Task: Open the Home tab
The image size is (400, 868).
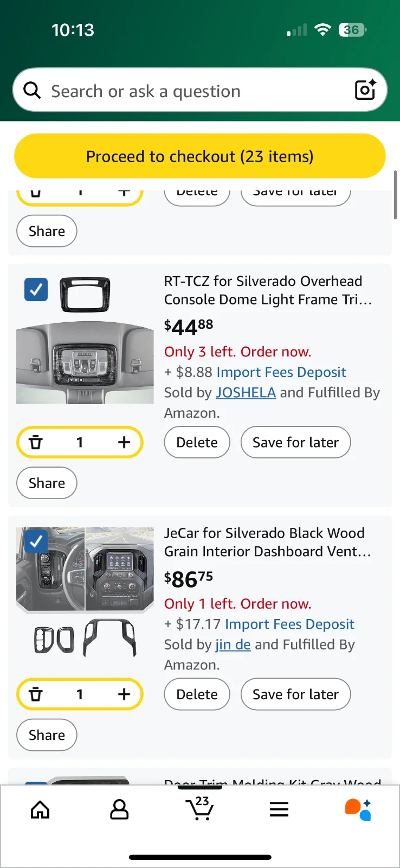Action: pyautogui.click(x=40, y=810)
